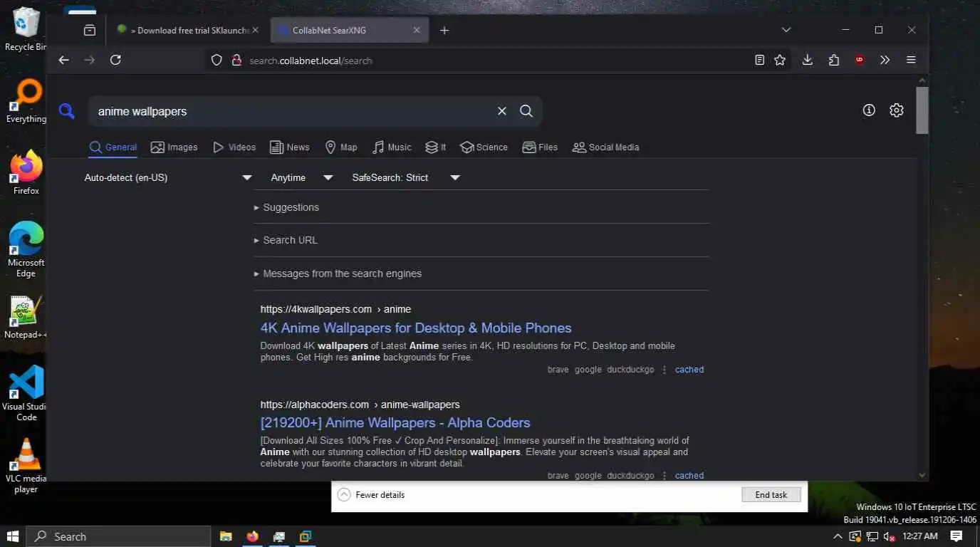Switch to Science search category
Screen dimensions: 980x547
click(484, 147)
